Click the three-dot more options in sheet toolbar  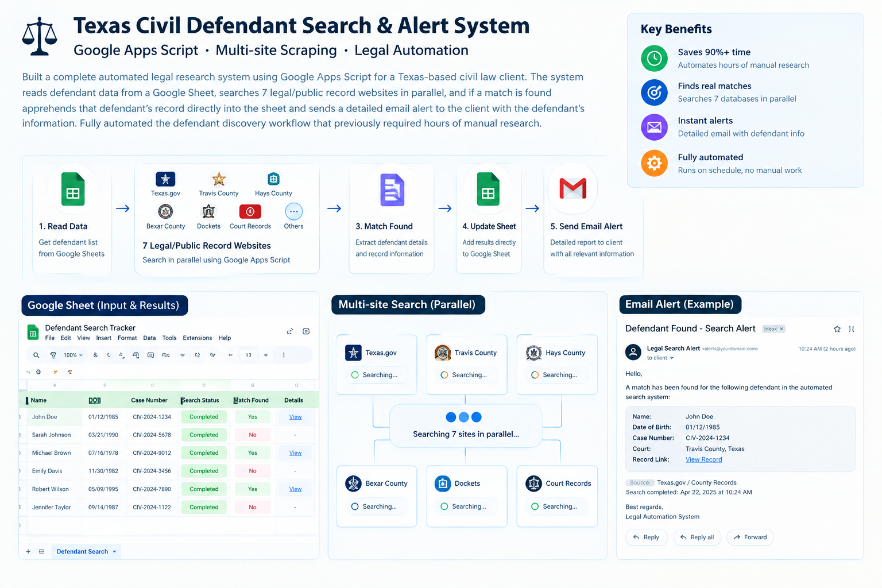coord(284,355)
